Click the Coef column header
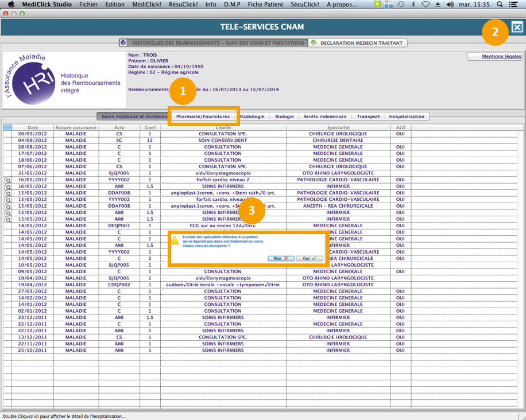 [150, 127]
